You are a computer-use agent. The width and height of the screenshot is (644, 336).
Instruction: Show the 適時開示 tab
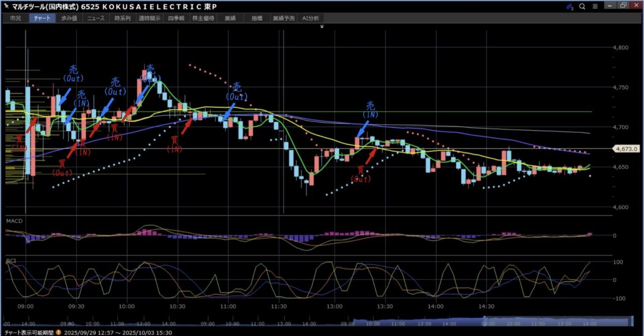(x=149, y=18)
